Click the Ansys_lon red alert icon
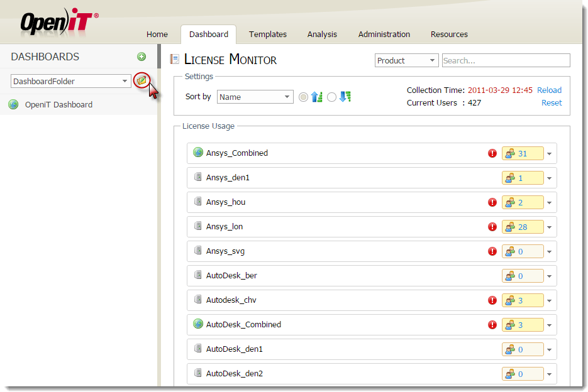 coord(492,227)
